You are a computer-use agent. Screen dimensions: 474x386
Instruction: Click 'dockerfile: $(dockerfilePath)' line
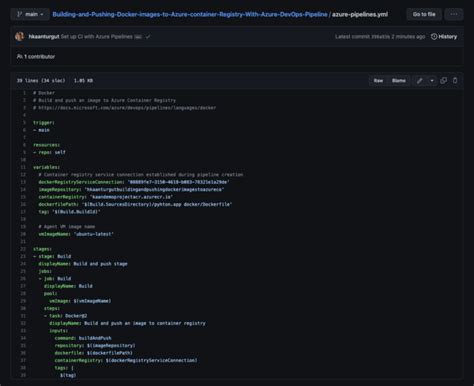pos(94,353)
